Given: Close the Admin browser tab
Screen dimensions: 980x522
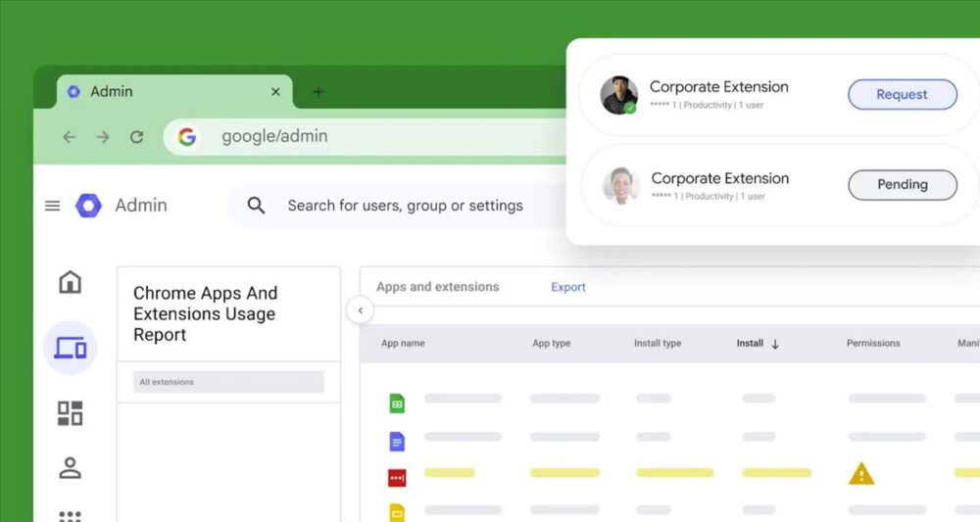Looking at the screenshot, I should 275,92.
